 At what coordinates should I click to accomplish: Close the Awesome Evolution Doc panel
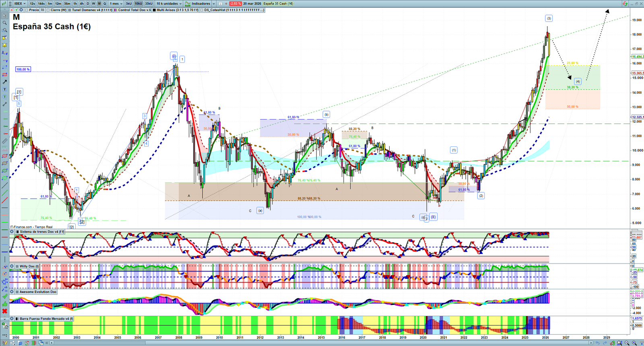[12, 292]
